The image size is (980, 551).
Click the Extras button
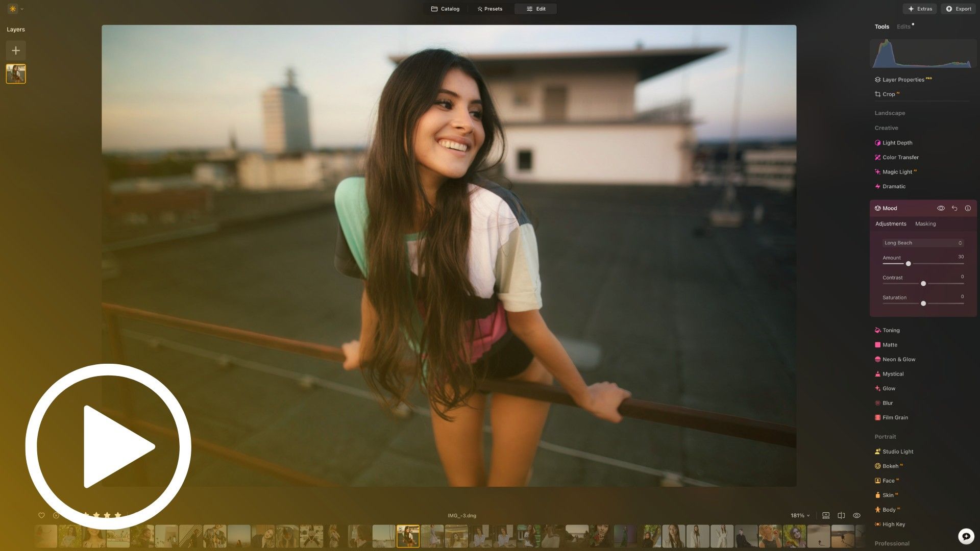click(919, 9)
